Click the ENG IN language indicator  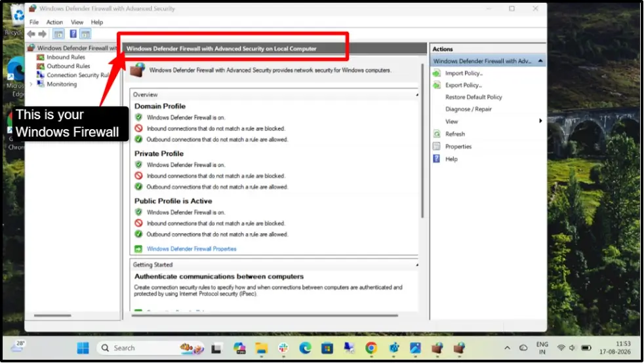pos(542,348)
